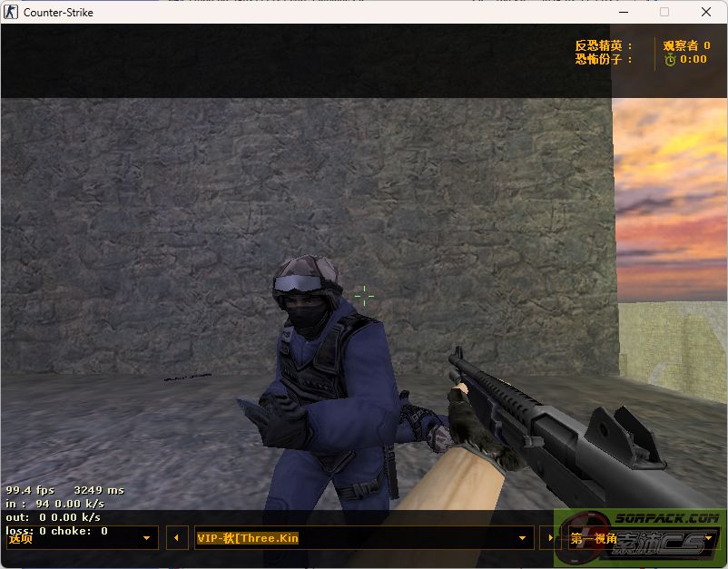
Task: Click the 99.4 fps readout
Action: [30, 490]
